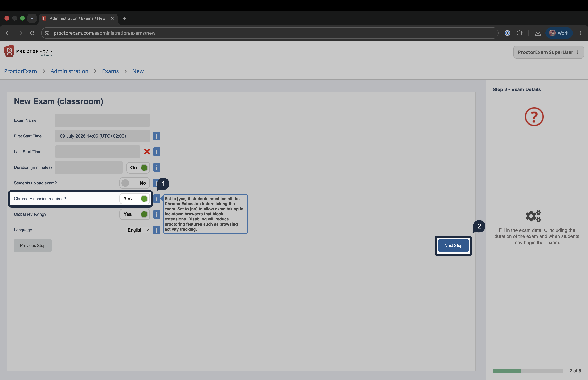Open info icon for Chrome Extension required
This screenshot has height=380, width=588.
click(x=157, y=199)
